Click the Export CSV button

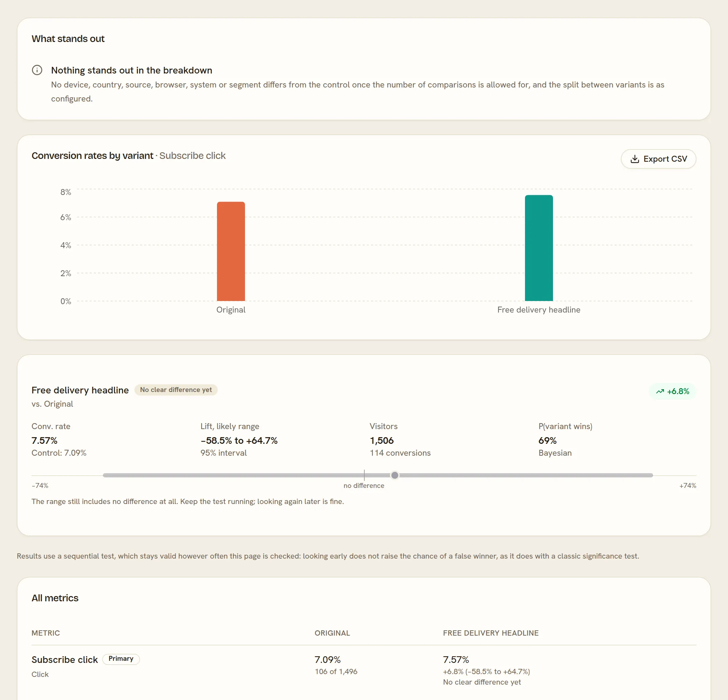[658, 159]
